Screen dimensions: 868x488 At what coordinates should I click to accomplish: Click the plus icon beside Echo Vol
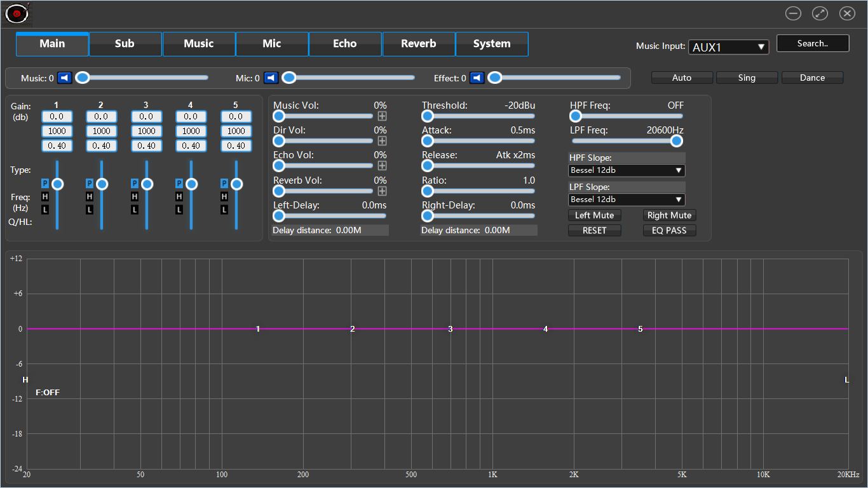click(x=382, y=166)
